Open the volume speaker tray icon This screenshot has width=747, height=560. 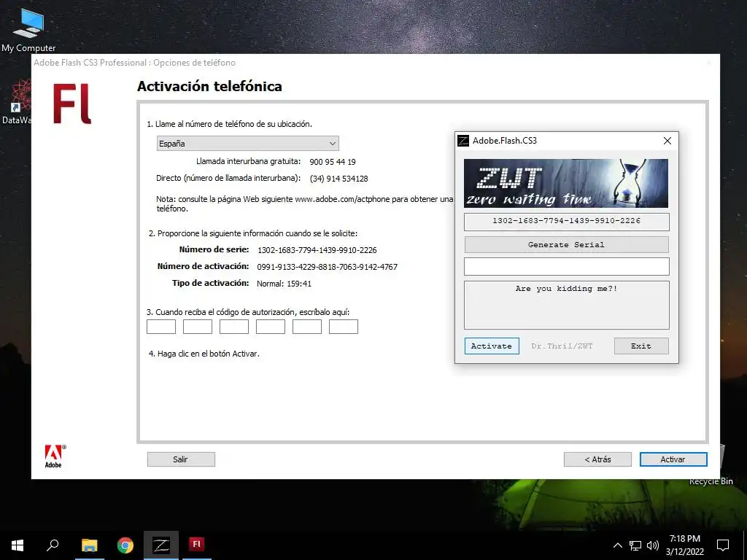(x=653, y=545)
